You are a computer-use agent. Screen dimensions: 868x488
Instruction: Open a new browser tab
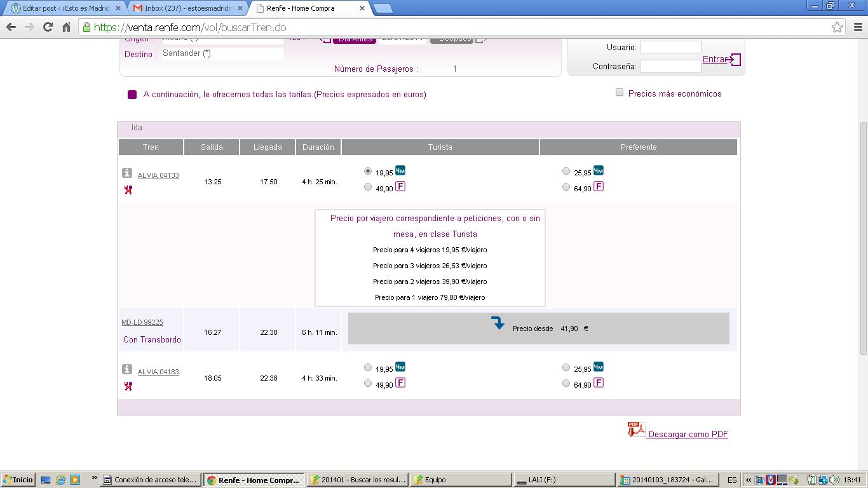point(383,8)
